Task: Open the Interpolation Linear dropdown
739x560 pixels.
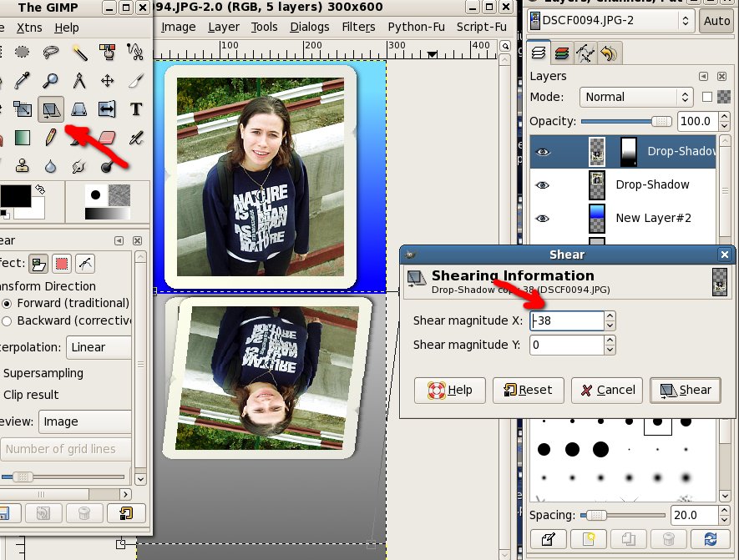Action: click(x=99, y=347)
